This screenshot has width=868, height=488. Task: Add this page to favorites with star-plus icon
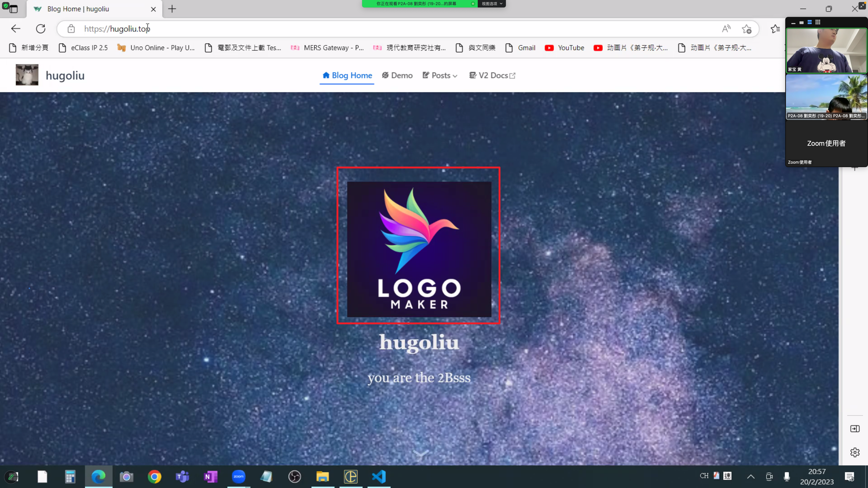(746, 29)
